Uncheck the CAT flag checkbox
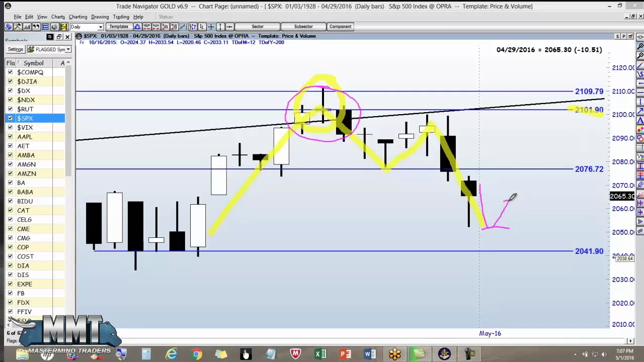This screenshot has height=362, width=644. (10, 211)
